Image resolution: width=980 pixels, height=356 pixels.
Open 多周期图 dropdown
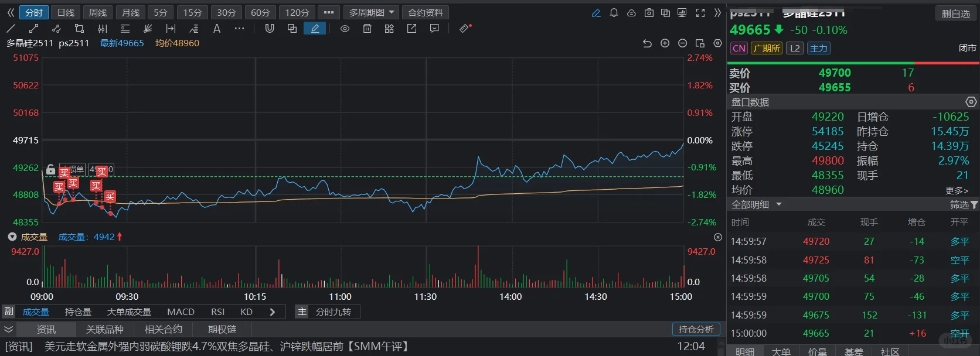point(372,12)
